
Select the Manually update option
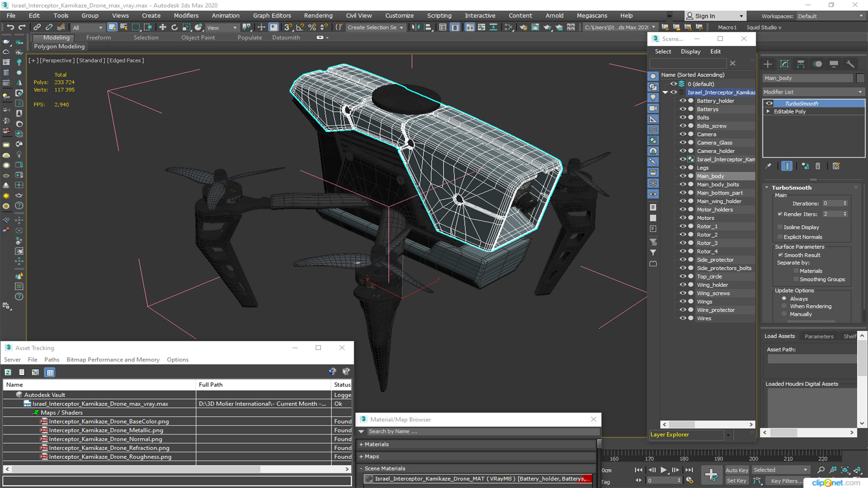784,314
